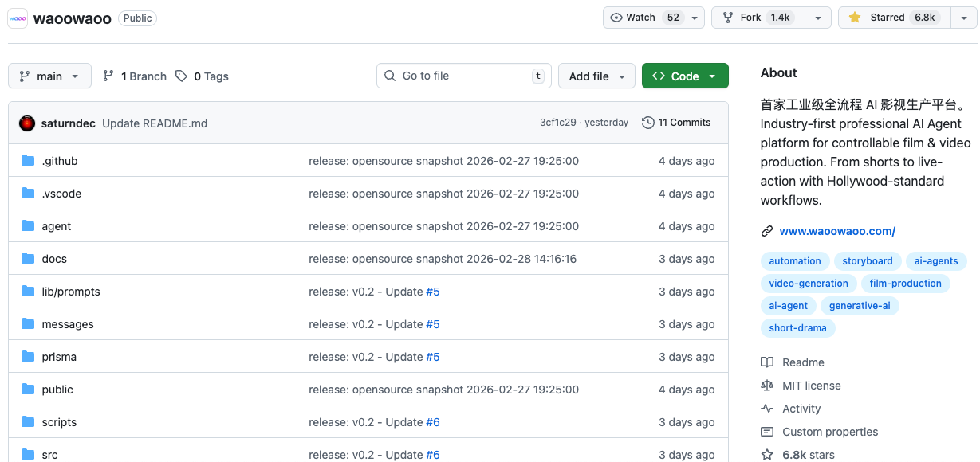Open the lib/prompts folder
980x462 pixels.
coord(71,292)
